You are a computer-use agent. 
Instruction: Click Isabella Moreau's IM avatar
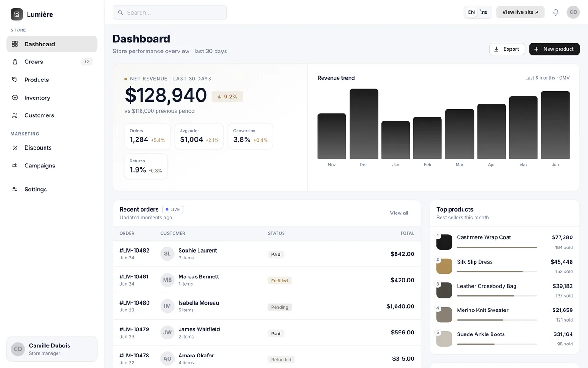pos(167,306)
